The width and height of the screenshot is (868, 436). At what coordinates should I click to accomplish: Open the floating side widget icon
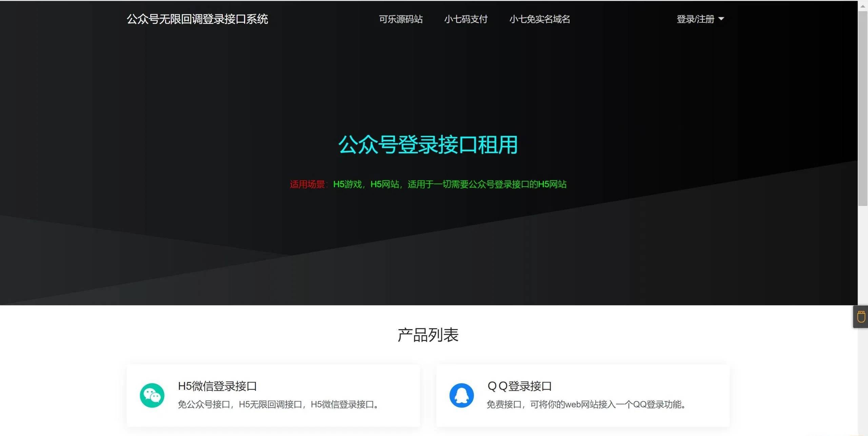coord(861,317)
